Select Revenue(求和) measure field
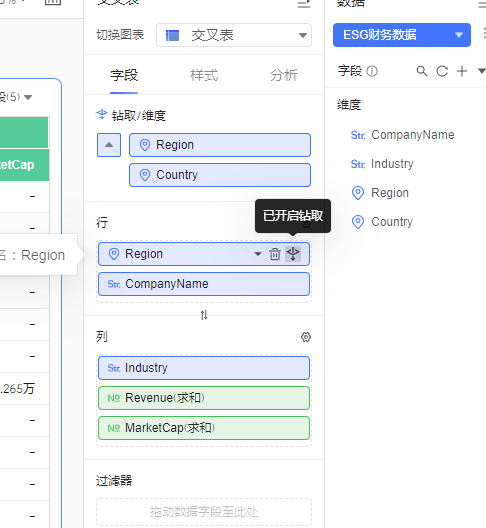This screenshot has height=528, width=486. point(204,398)
